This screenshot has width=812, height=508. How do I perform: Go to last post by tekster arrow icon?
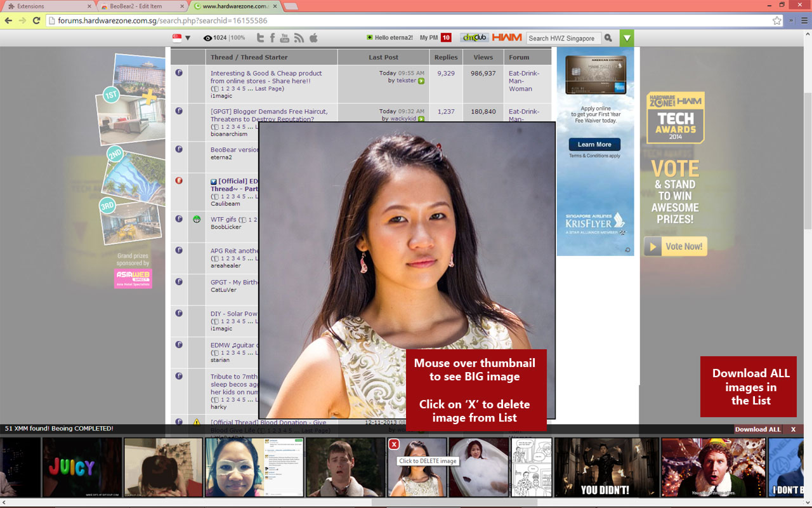coord(421,81)
